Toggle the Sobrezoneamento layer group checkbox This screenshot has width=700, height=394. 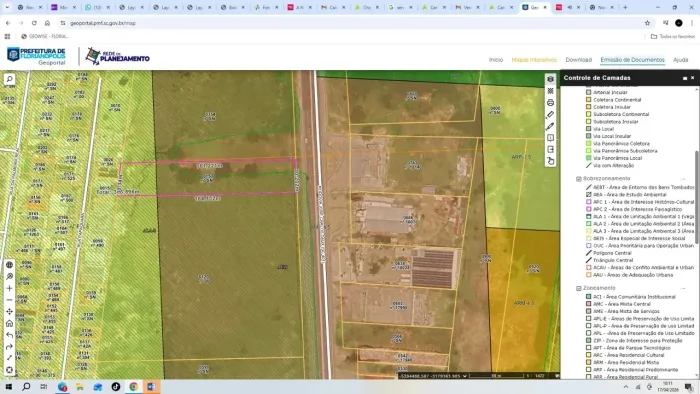579,179
